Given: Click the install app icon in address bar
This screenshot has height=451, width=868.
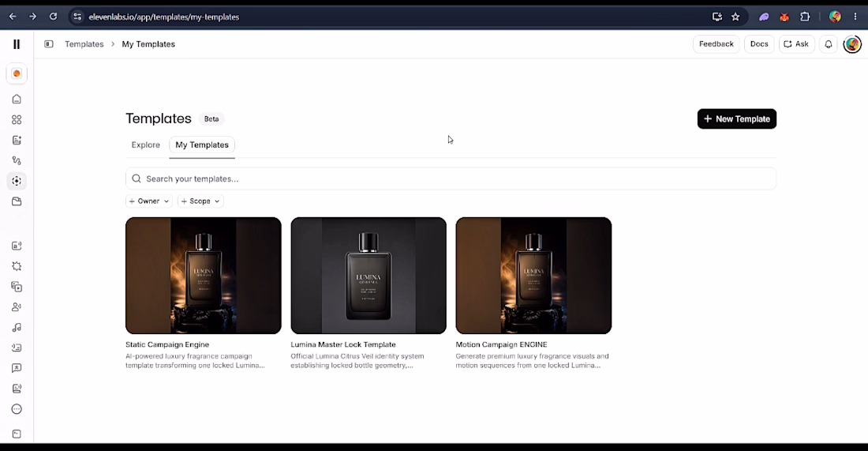Looking at the screenshot, I should (716, 17).
